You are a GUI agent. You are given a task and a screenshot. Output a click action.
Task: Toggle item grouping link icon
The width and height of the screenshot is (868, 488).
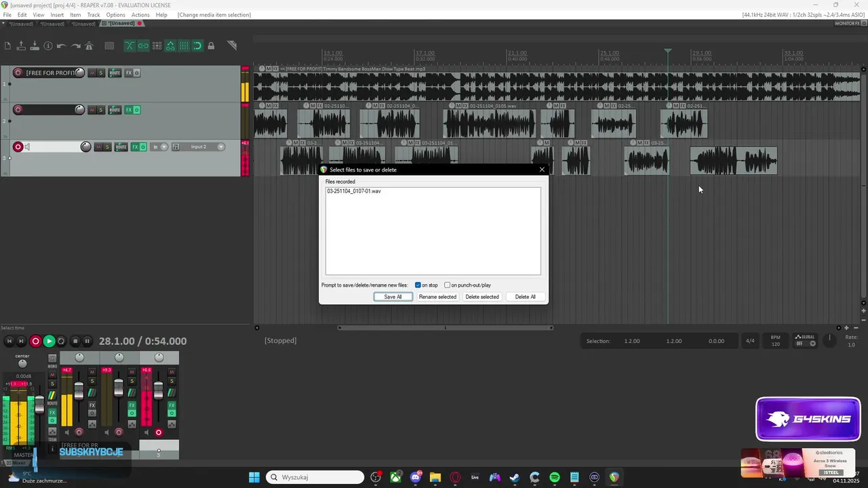click(143, 46)
